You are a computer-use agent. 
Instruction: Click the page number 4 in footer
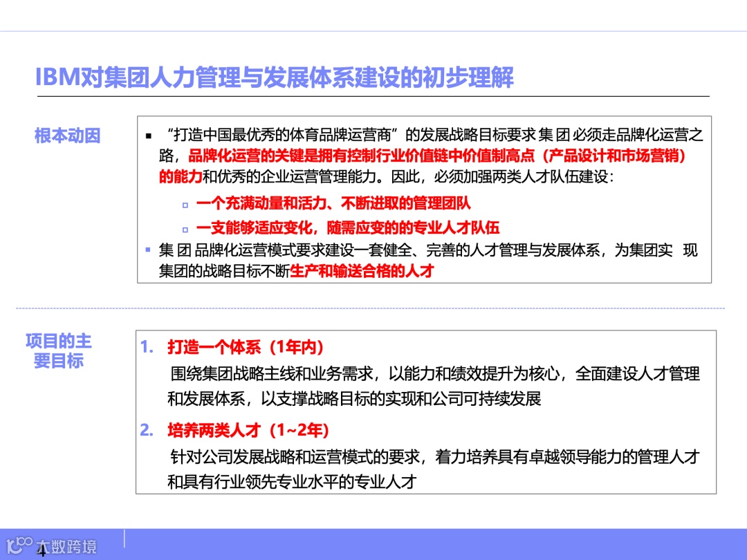click(x=42, y=551)
